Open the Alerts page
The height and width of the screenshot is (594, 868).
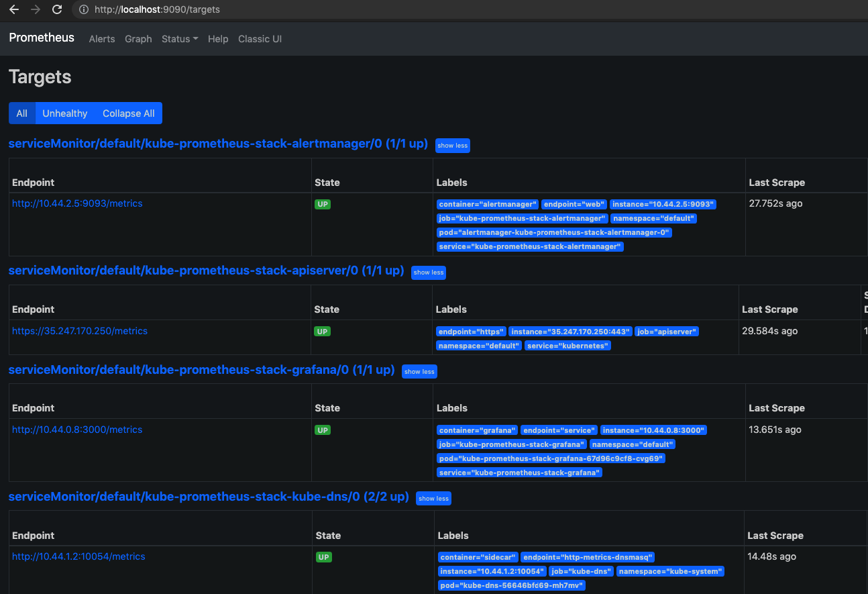tap(102, 39)
